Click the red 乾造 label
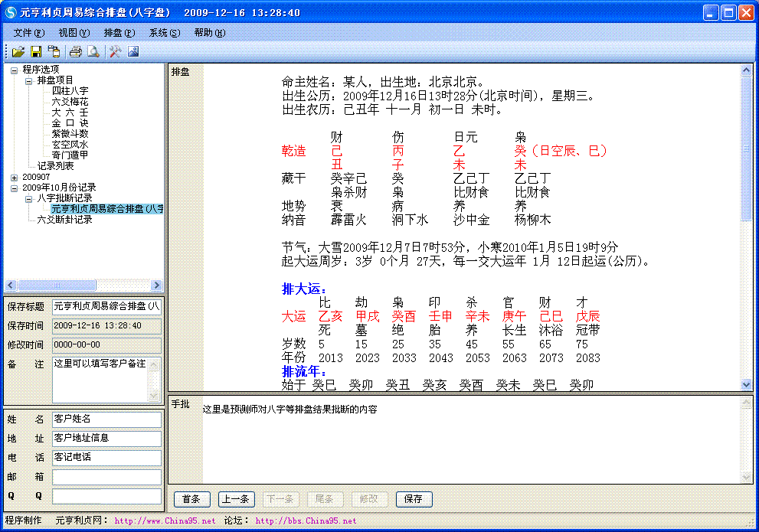 pyautogui.click(x=294, y=151)
